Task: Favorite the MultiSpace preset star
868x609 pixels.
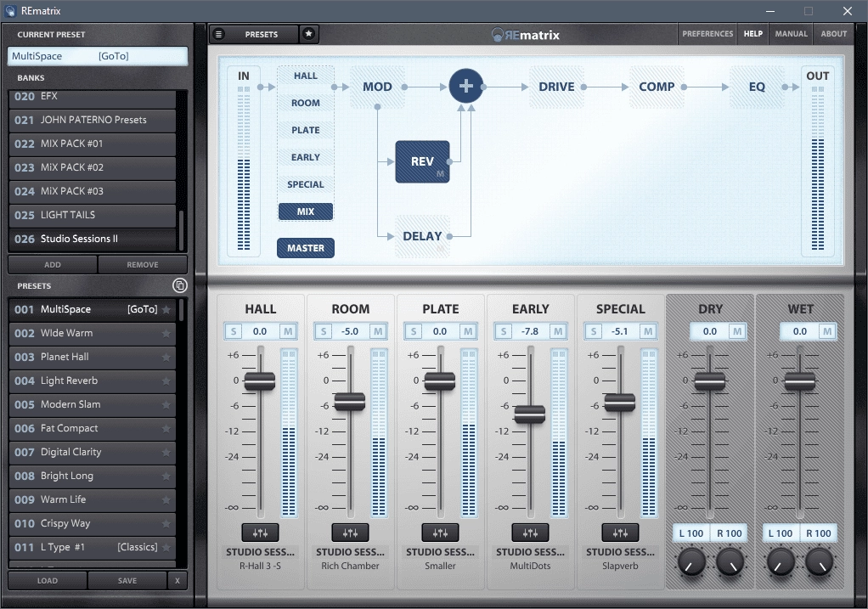Action: (166, 309)
